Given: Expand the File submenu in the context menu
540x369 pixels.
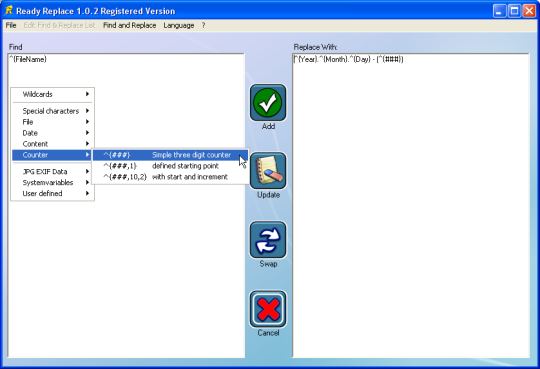Looking at the screenshot, I should pyautogui.click(x=52, y=122).
